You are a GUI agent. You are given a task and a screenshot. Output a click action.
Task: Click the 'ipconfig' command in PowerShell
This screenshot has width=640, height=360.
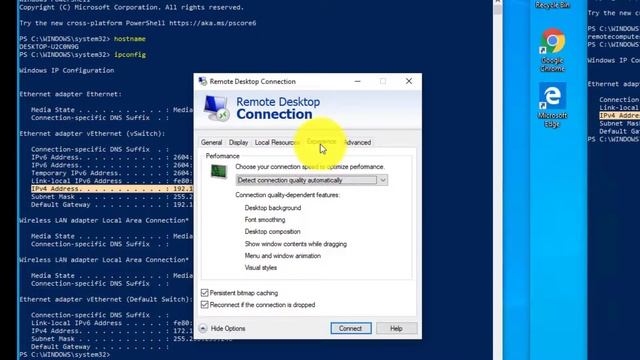pos(130,55)
